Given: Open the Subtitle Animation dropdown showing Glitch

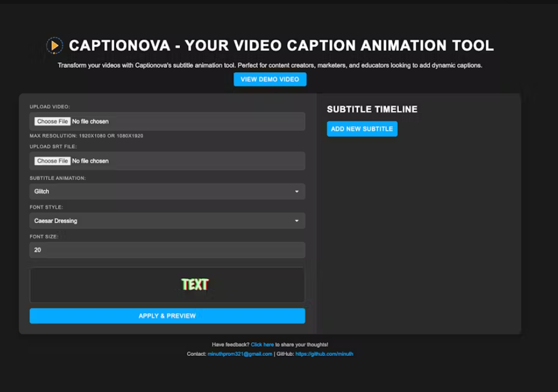Looking at the screenshot, I should (168, 191).
